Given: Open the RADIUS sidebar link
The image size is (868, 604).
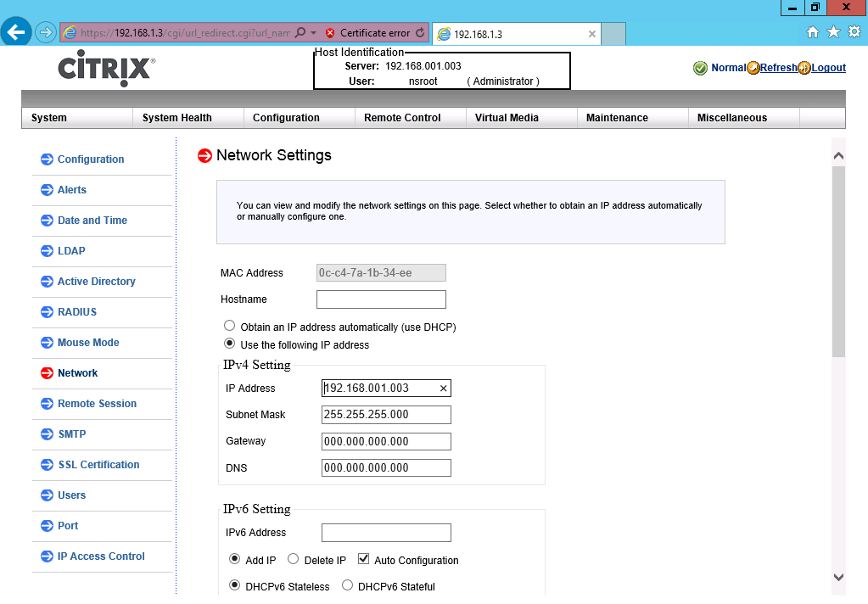Looking at the screenshot, I should (x=77, y=312).
